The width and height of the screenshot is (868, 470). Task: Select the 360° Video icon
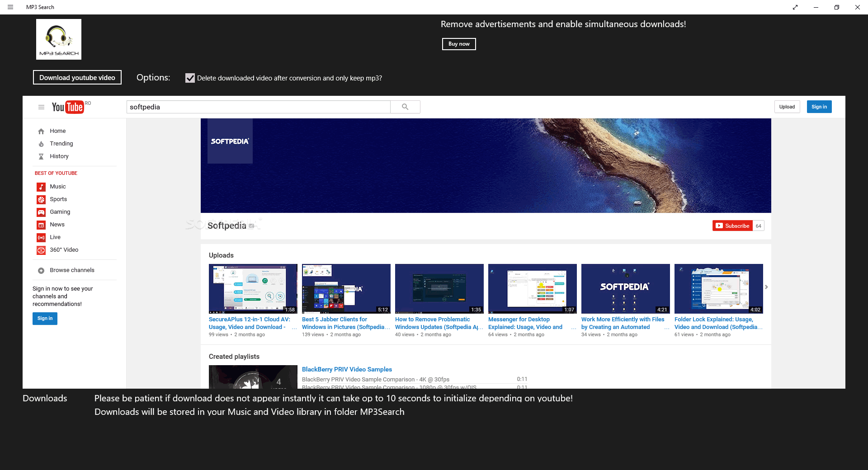coord(41,250)
